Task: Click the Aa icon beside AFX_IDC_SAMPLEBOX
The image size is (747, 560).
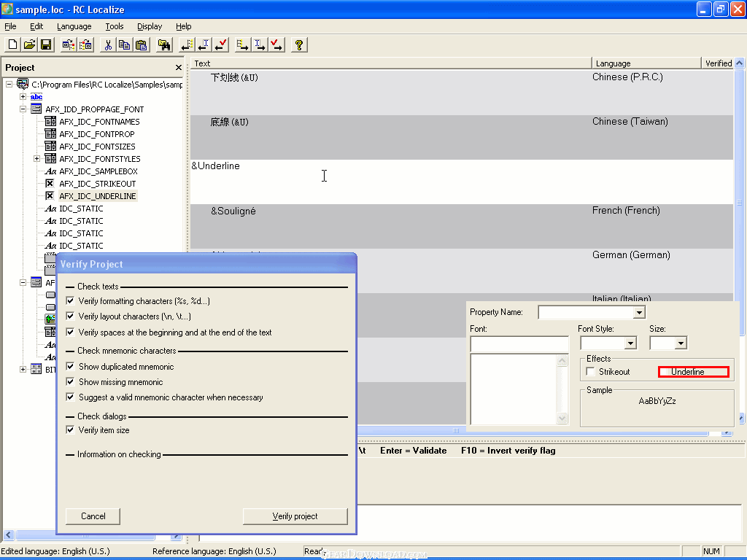Action: [50, 171]
